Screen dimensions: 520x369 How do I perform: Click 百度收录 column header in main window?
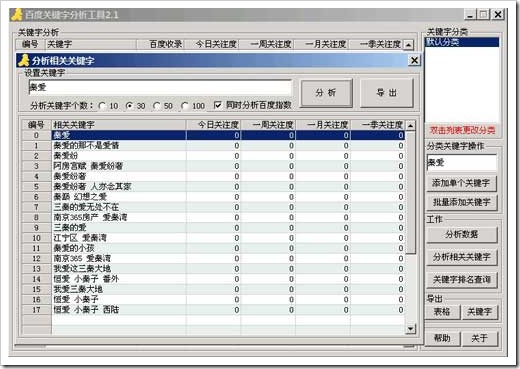pyautogui.click(x=161, y=44)
